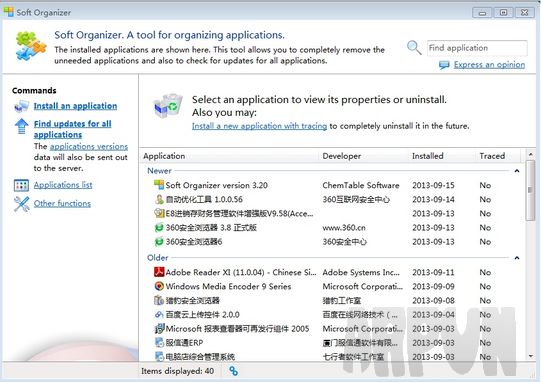Click the Other functions tools icon
541x382 pixels.
click(x=21, y=204)
